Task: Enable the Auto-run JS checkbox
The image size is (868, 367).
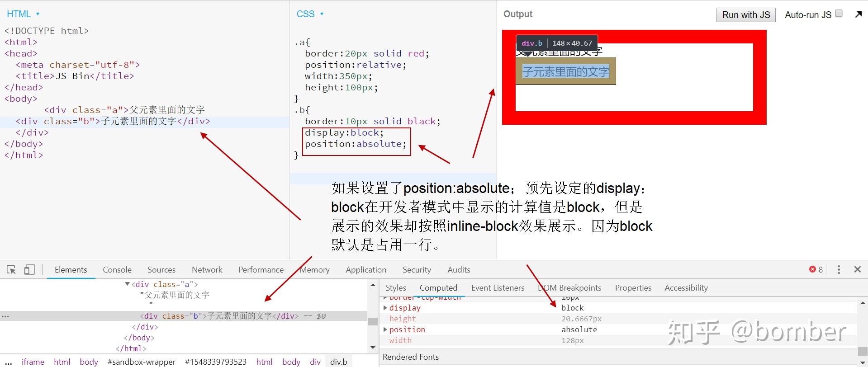Action: coord(839,14)
